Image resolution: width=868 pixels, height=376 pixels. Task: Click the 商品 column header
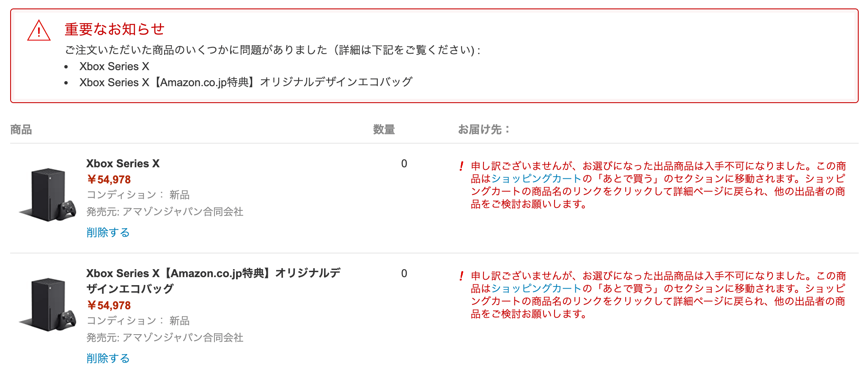pos(21,129)
